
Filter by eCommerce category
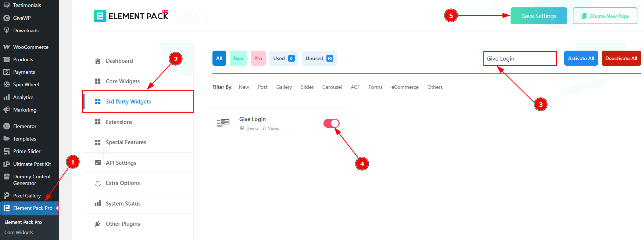(x=405, y=87)
